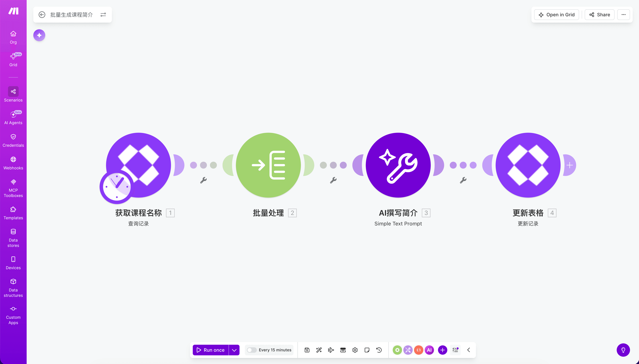
Task: Open the Scenarios panel in the sidebar
Action: (13, 94)
